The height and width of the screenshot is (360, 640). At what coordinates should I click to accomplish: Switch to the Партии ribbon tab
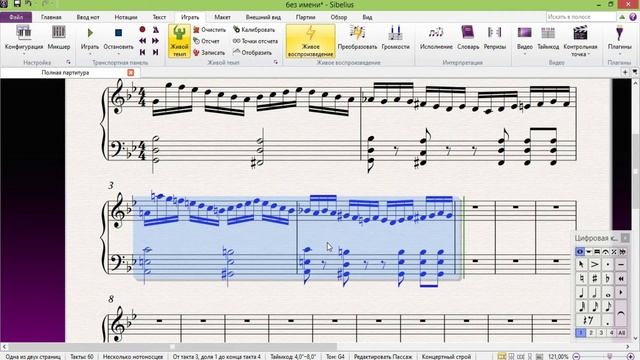(305, 17)
